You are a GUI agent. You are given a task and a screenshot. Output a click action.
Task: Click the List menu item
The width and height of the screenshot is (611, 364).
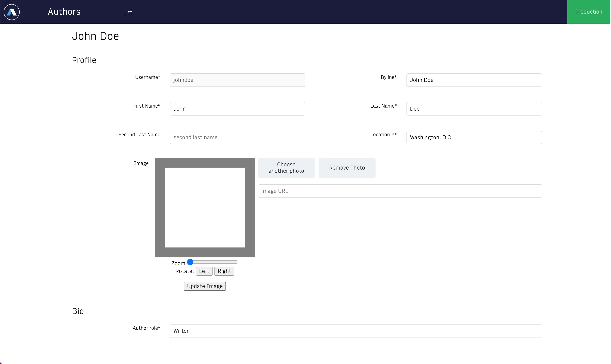(x=128, y=12)
